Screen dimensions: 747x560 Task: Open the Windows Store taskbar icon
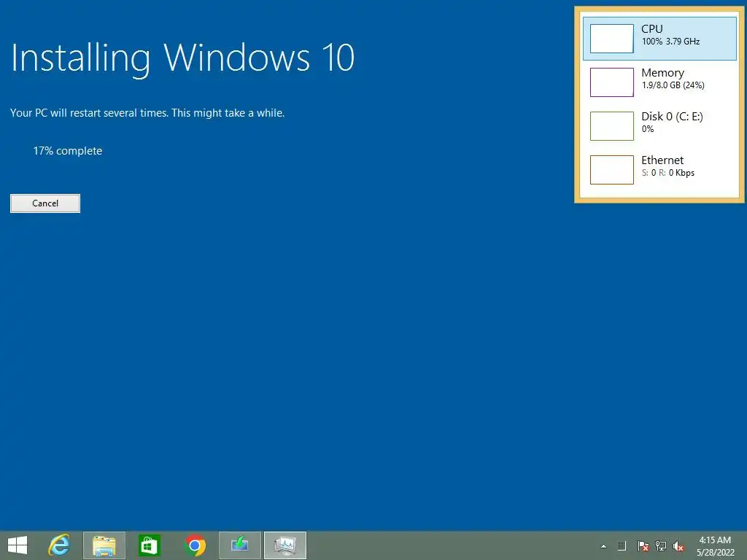[x=149, y=545]
